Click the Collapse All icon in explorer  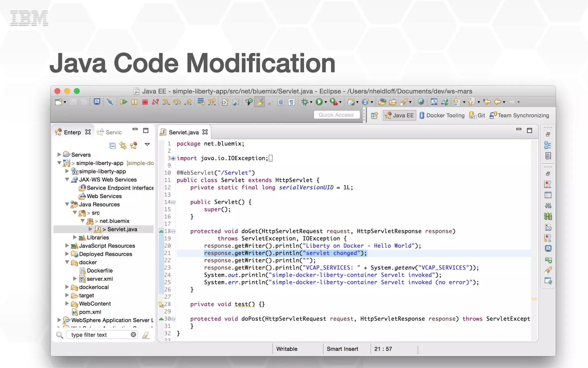click(x=113, y=146)
